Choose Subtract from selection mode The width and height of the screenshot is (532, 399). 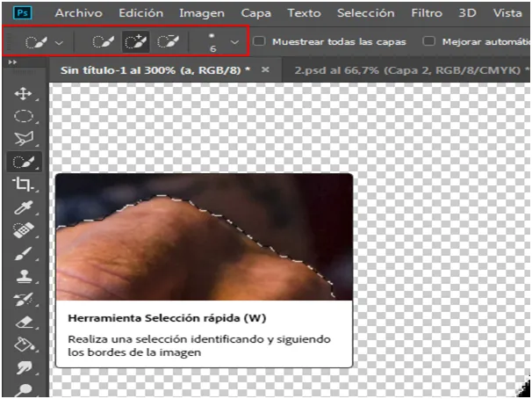pyautogui.click(x=168, y=42)
